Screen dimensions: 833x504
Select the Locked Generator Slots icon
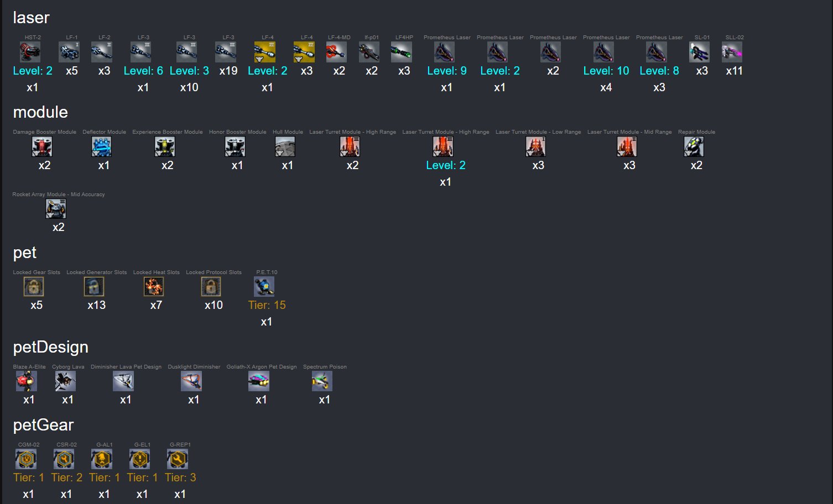[94, 287]
